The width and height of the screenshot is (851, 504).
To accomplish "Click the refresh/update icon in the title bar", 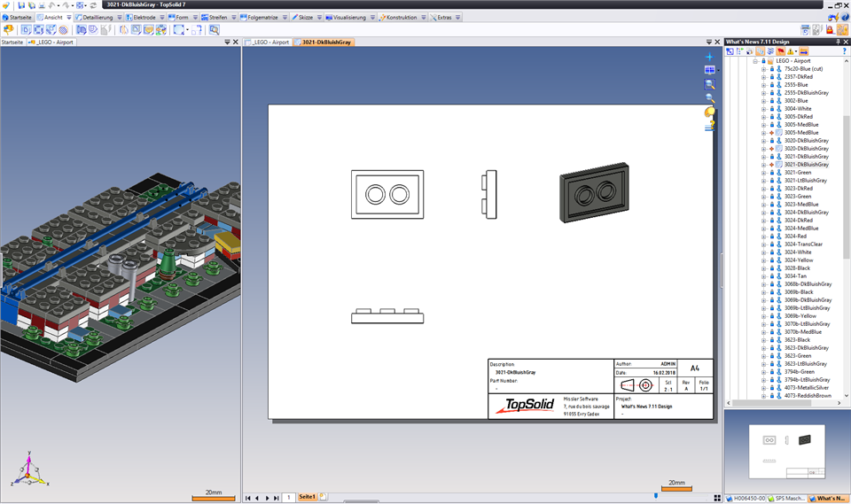I will tap(93, 5).
